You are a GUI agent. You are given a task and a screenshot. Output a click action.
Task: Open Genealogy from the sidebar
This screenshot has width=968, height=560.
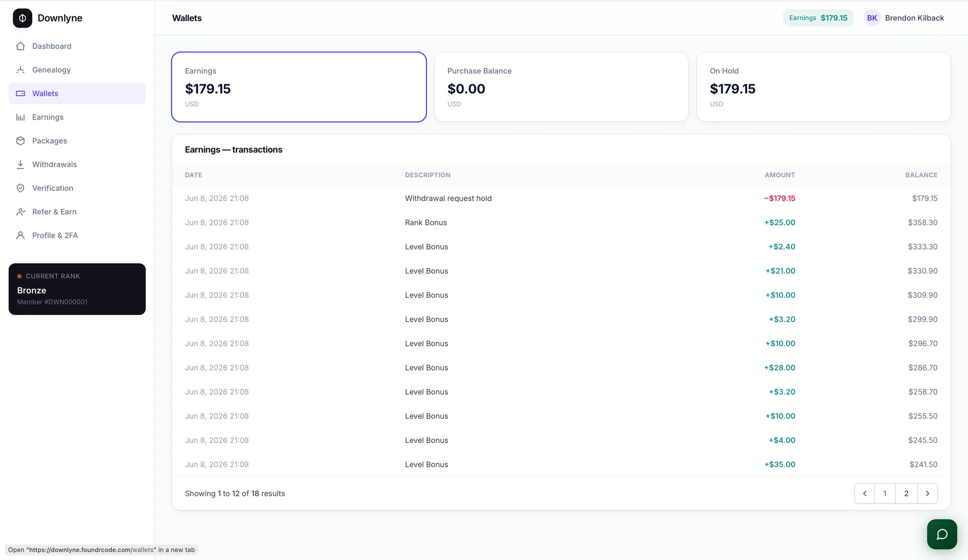point(77,70)
